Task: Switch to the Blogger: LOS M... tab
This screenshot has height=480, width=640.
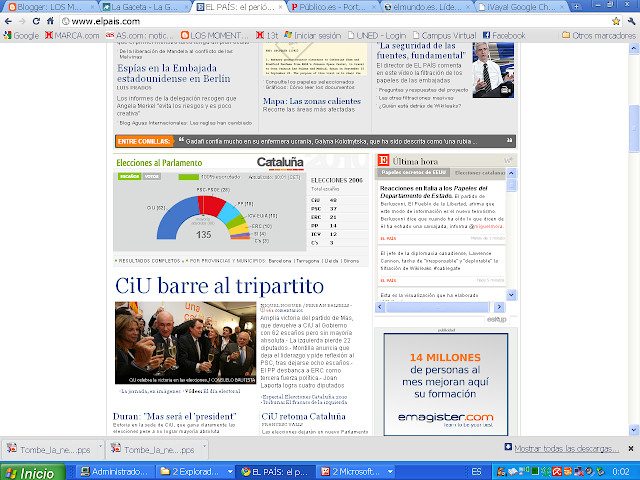Action: (50, 7)
